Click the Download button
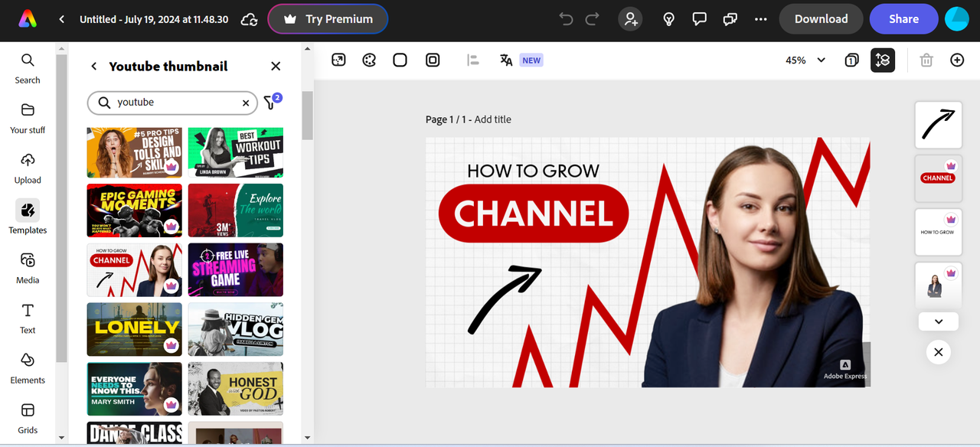The image size is (980, 447). click(821, 19)
